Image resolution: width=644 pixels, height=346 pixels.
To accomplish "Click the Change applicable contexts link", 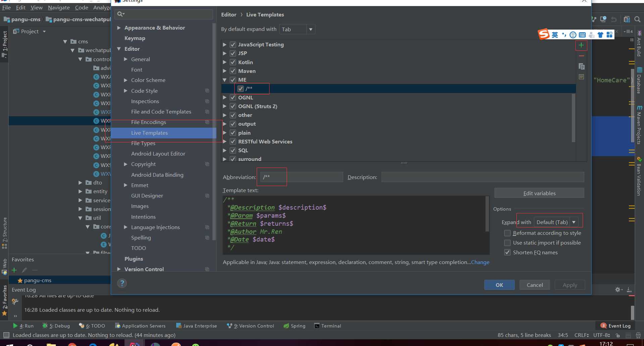I will [x=480, y=262].
